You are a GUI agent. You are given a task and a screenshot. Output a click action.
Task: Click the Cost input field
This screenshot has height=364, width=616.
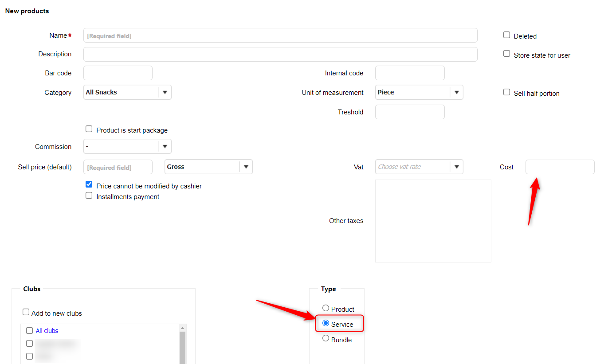tap(560, 167)
